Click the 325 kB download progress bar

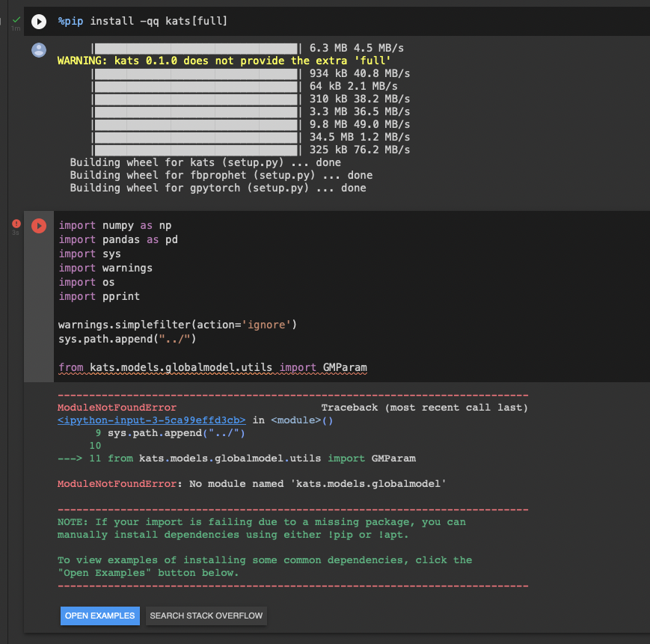pos(197,150)
